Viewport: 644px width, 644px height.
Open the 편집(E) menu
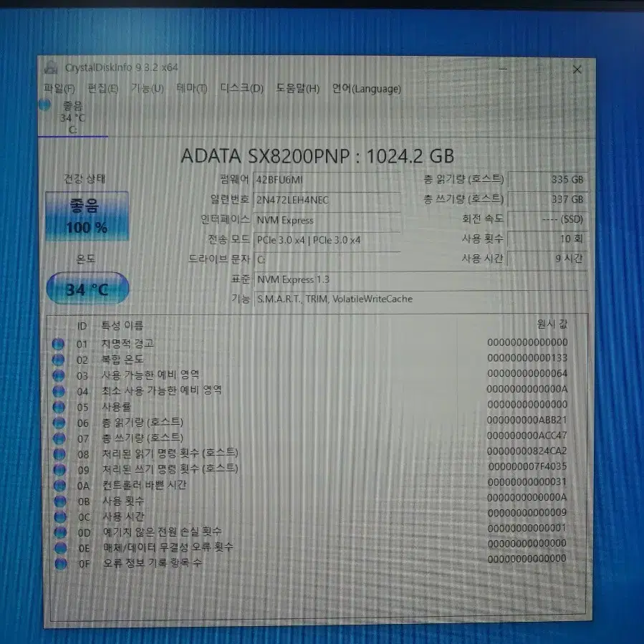[x=103, y=88]
